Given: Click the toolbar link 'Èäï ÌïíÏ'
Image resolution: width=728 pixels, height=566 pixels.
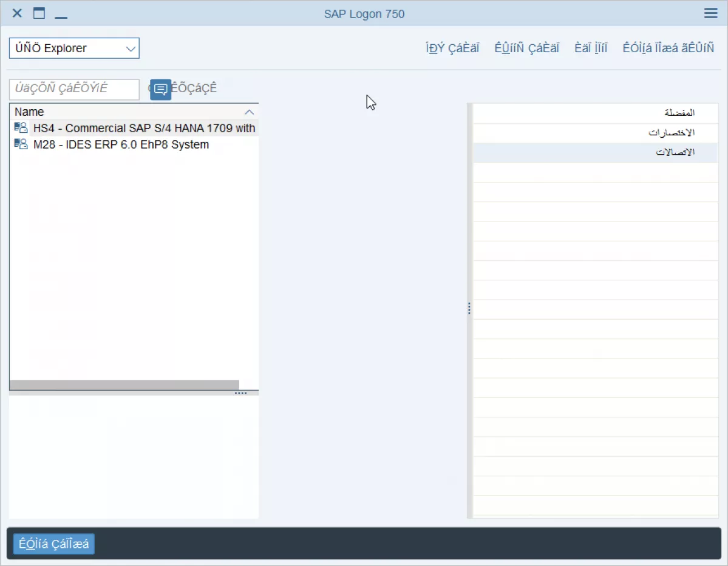Looking at the screenshot, I should (x=591, y=48).
